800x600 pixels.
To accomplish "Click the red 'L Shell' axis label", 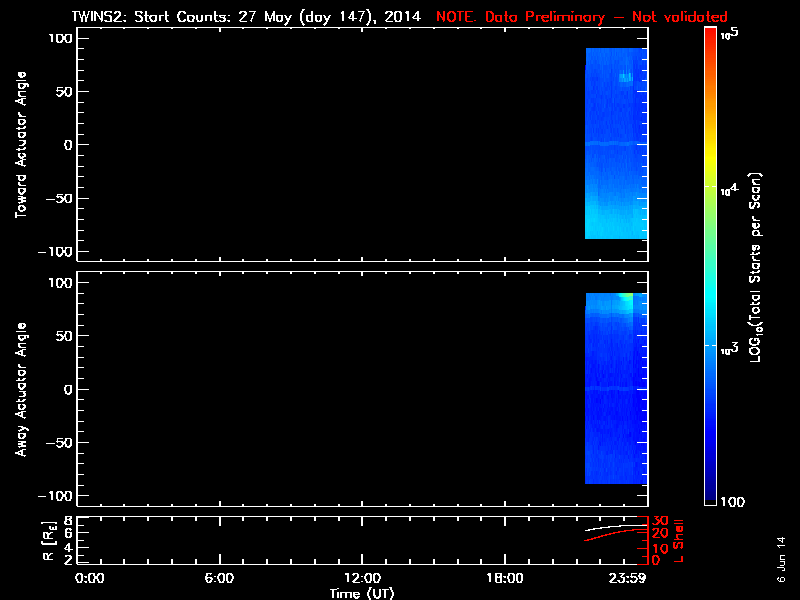I will (x=680, y=540).
